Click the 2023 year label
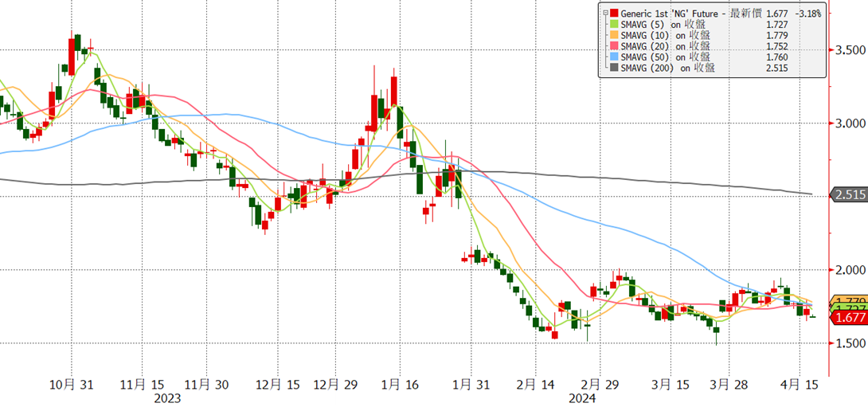Viewport: 868px width, 407px height. (x=168, y=397)
